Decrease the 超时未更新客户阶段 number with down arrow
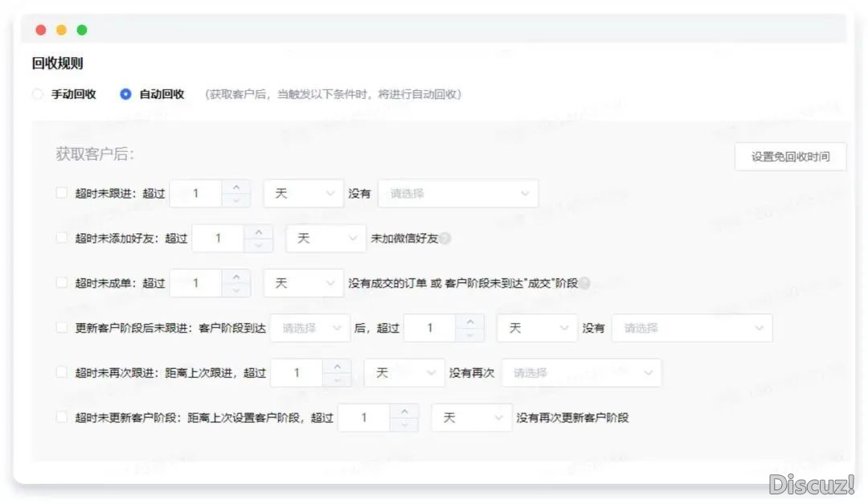The width and height of the screenshot is (868, 504). pyautogui.click(x=404, y=424)
